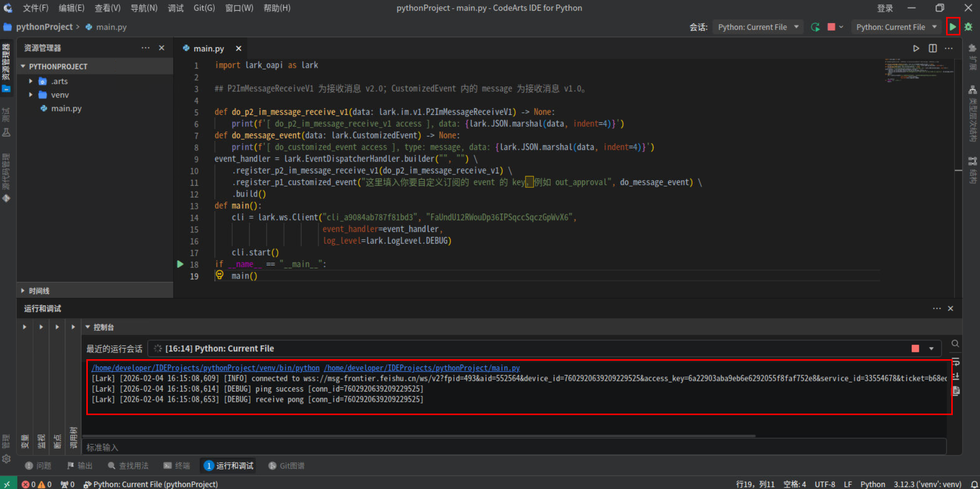Screen dimensions: 980x489
Task: Open the 导航(N) menu
Action: [144, 8]
